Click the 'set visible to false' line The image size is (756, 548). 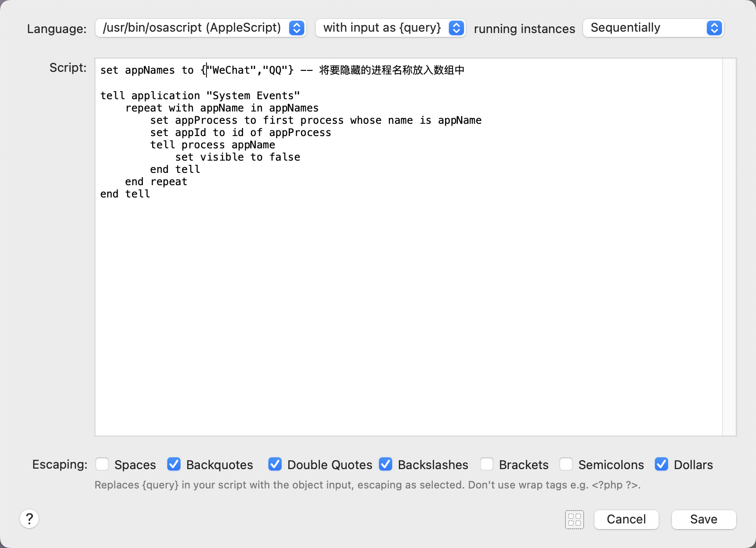(238, 157)
